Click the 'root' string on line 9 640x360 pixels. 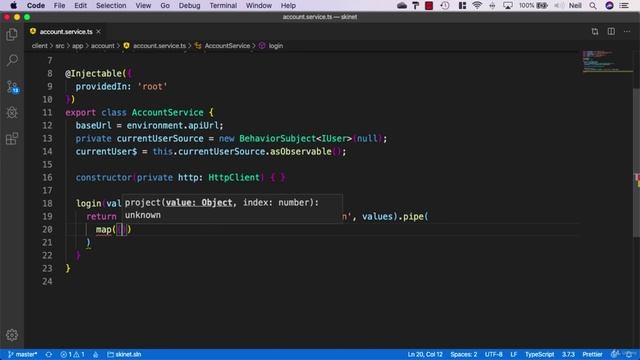click(x=152, y=87)
